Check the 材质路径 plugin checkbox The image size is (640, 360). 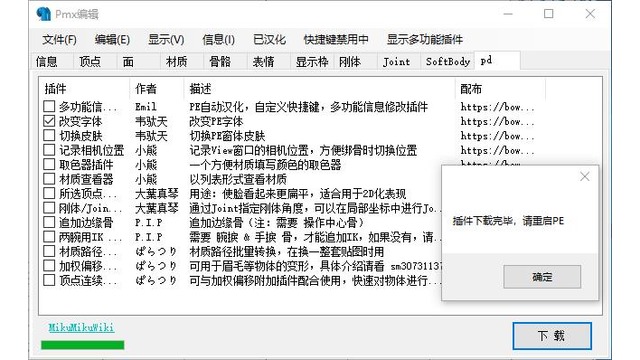pyautogui.click(x=49, y=251)
